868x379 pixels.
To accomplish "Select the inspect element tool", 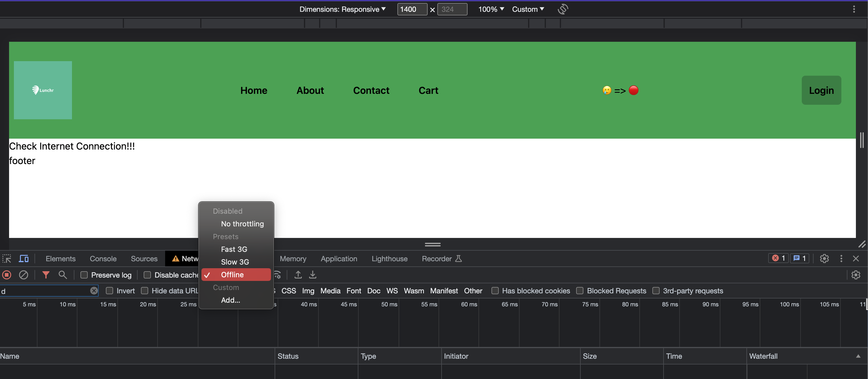I will (7, 259).
